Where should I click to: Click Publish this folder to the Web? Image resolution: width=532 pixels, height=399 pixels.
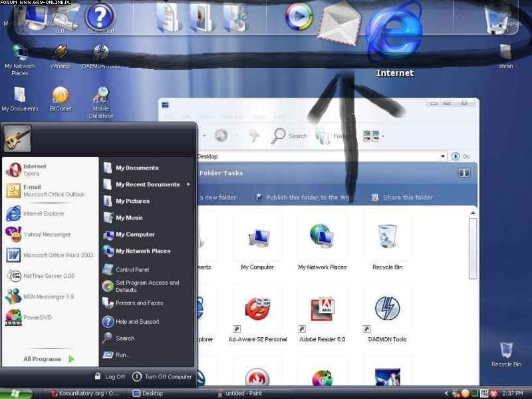305,198
